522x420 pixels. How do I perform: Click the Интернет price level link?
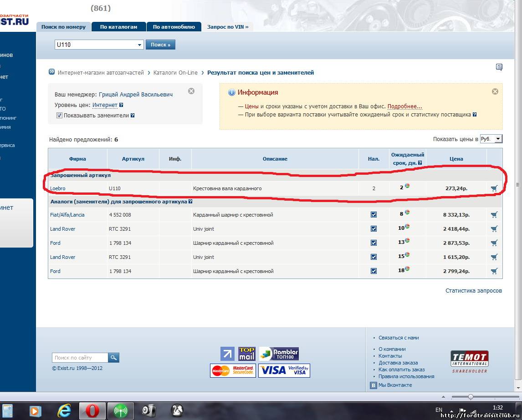tap(105, 105)
